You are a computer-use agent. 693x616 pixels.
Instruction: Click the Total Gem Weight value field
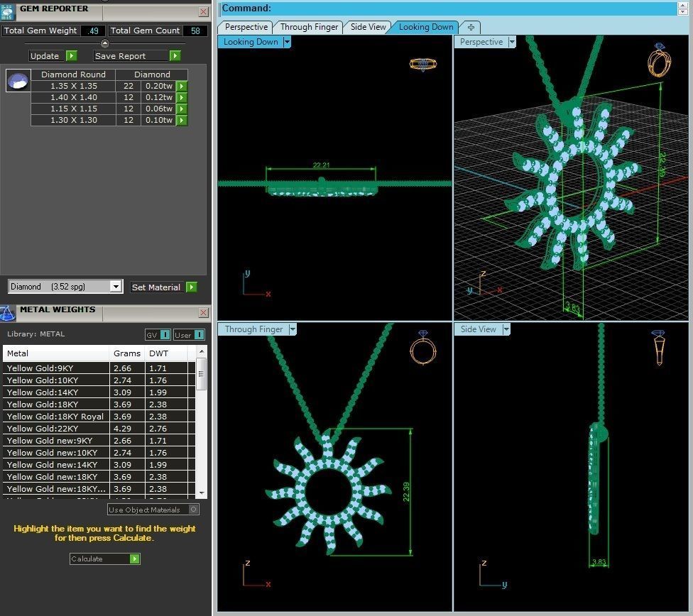pyautogui.click(x=92, y=31)
